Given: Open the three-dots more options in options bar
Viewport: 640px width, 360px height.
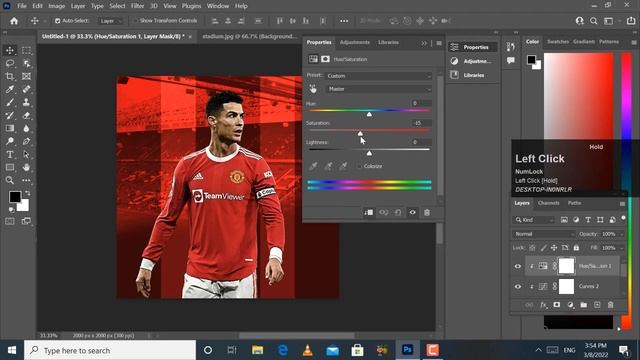Looking at the screenshot, I should pos(344,21).
